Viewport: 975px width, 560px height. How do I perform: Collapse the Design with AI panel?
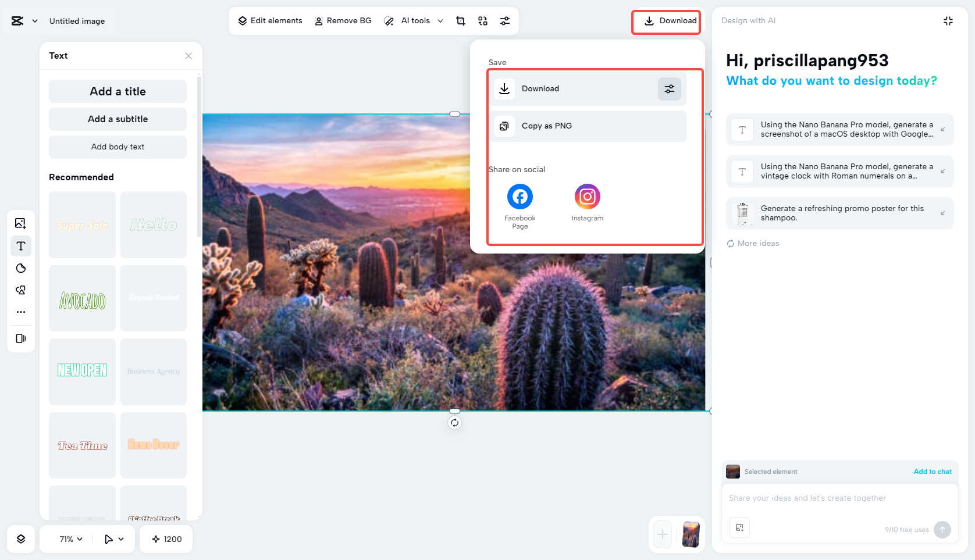948,21
